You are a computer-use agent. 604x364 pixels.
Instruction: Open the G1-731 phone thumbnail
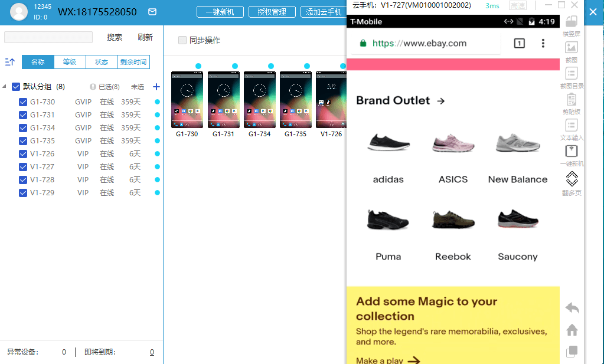(223, 100)
